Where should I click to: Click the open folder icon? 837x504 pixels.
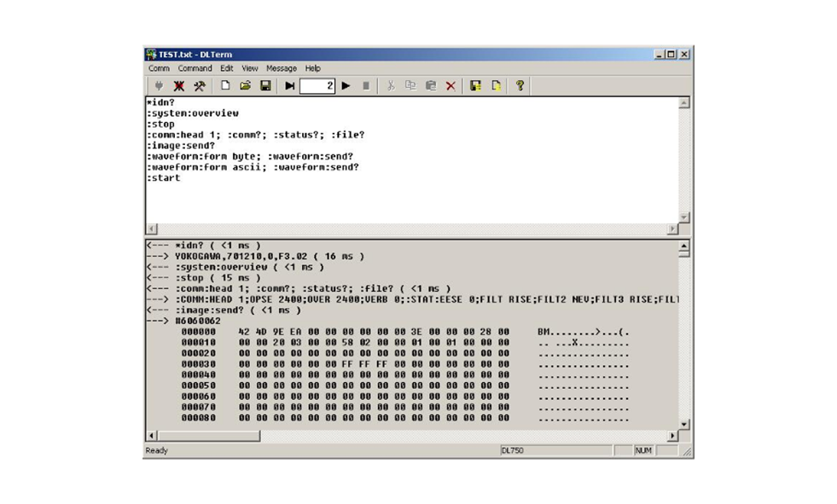pos(245,86)
